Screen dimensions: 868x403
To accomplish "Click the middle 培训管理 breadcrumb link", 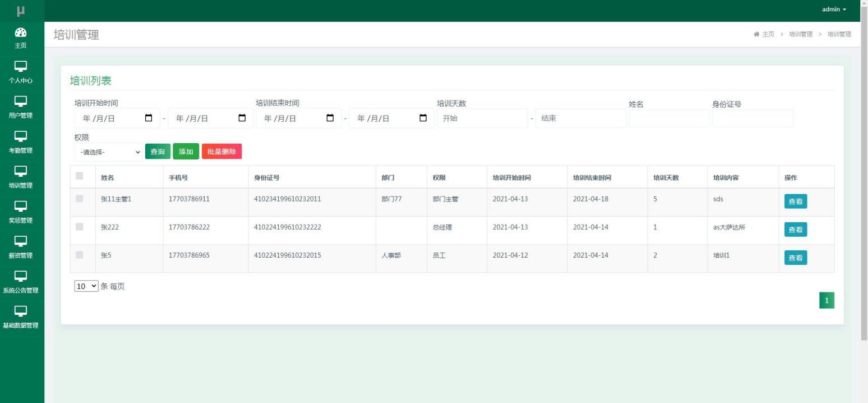I will pos(801,34).
